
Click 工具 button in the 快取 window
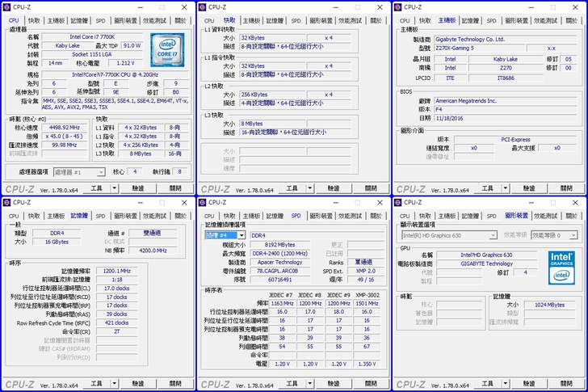(x=292, y=188)
